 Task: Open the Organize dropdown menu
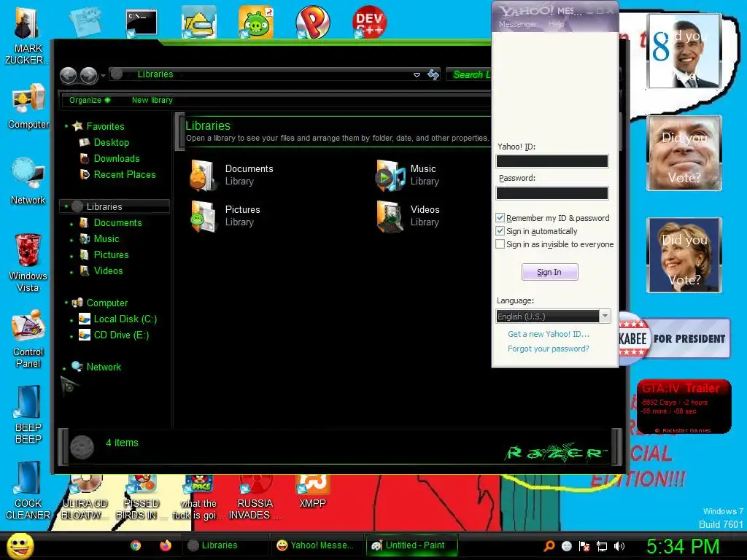tap(90, 100)
